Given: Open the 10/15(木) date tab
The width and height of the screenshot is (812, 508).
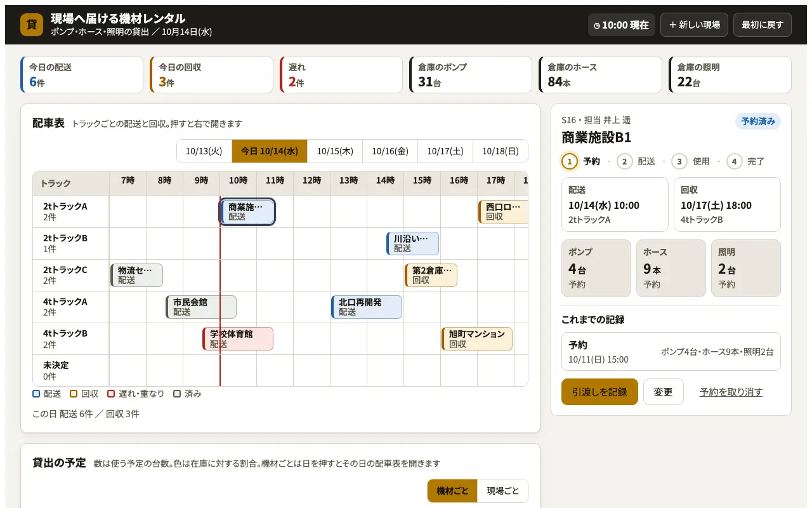Looking at the screenshot, I should coord(335,151).
